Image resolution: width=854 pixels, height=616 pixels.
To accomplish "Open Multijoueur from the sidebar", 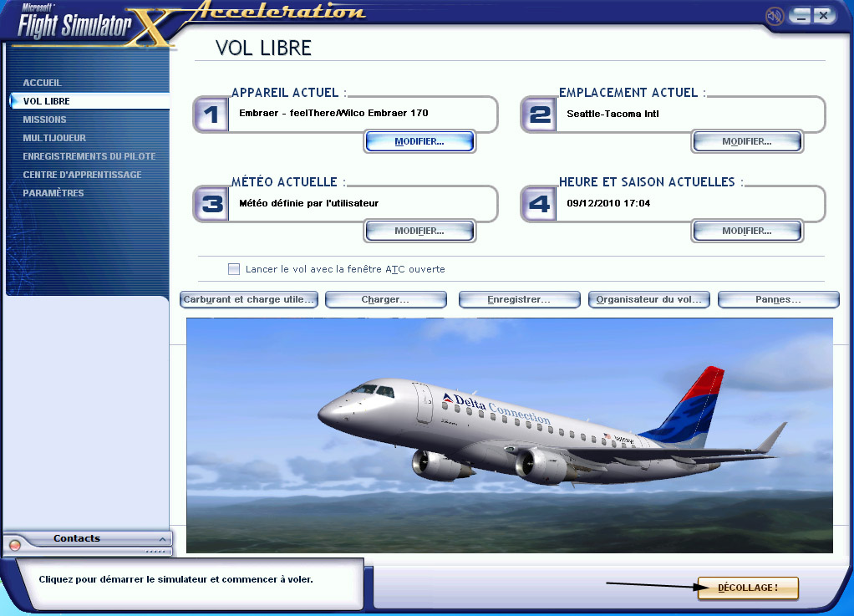I will [x=54, y=138].
